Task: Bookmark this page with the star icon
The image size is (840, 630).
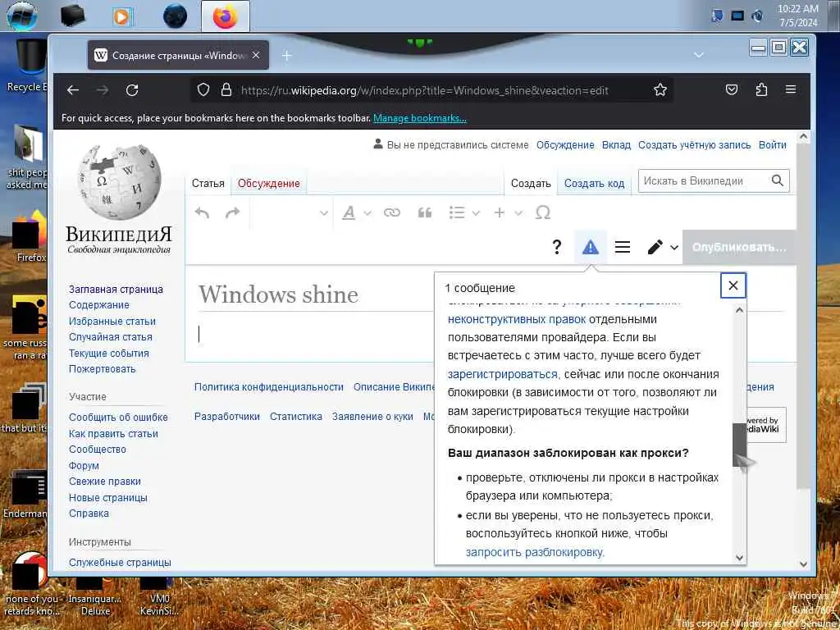Action: coord(660,89)
